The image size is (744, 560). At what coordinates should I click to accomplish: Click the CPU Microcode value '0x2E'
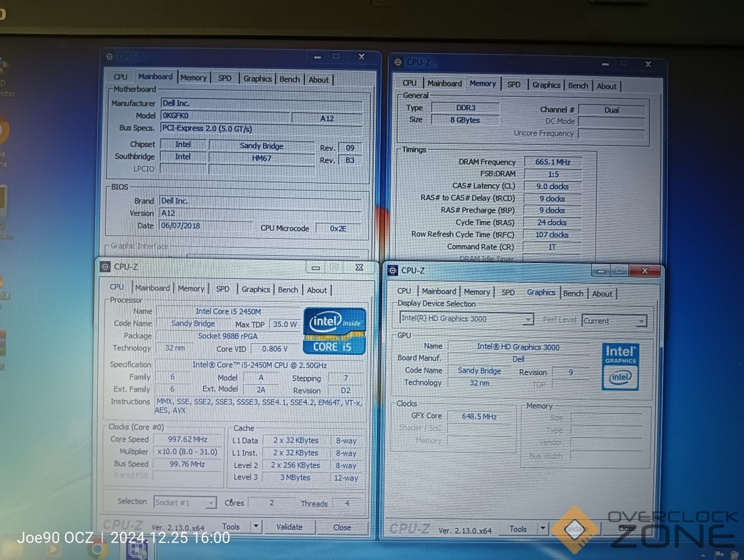(338, 228)
